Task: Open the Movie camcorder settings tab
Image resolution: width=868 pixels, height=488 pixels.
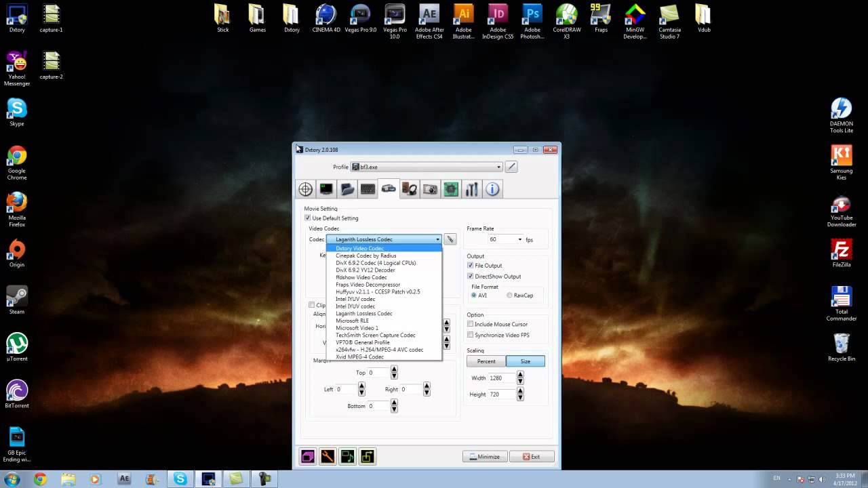Action: [x=389, y=189]
